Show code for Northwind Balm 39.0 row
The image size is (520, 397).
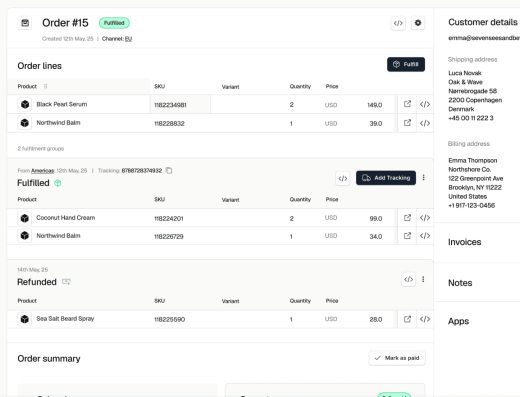point(425,123)
